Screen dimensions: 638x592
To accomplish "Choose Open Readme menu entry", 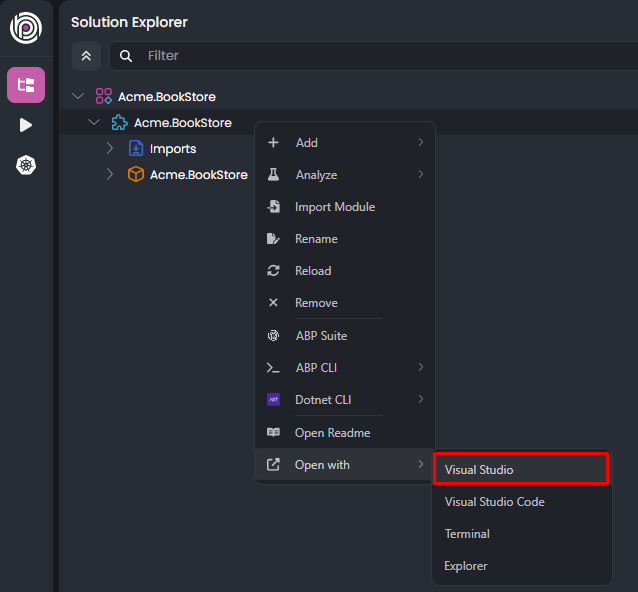I will pos(345,433).
